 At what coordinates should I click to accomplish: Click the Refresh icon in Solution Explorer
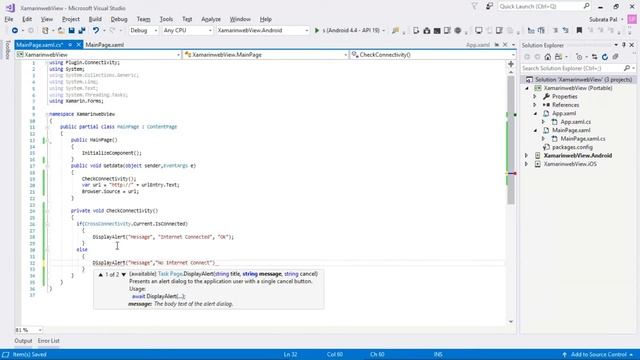[x=604, y=57]
